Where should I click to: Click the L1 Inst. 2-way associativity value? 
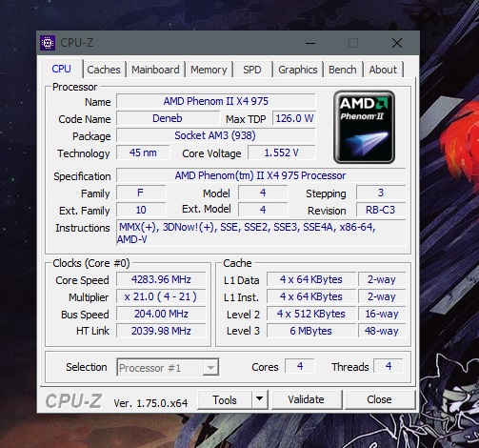(x=382, y=296)
